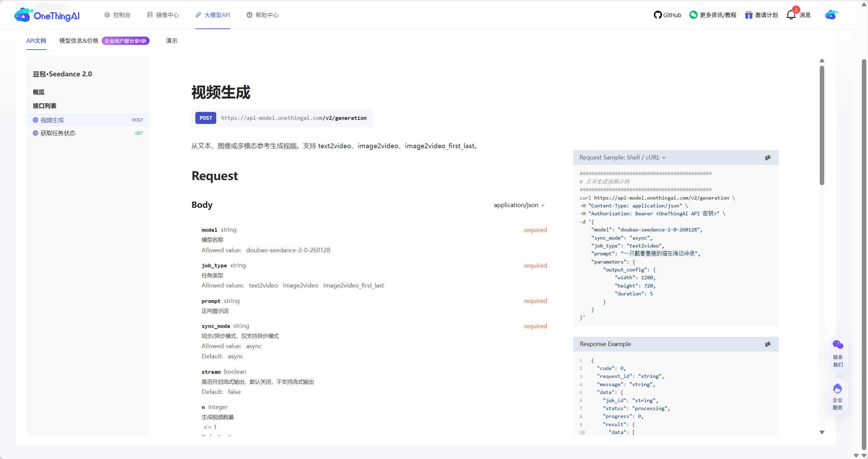Screen dimensions: 868x459
Task: Copy the request sample code
Action: coord(768,157)
